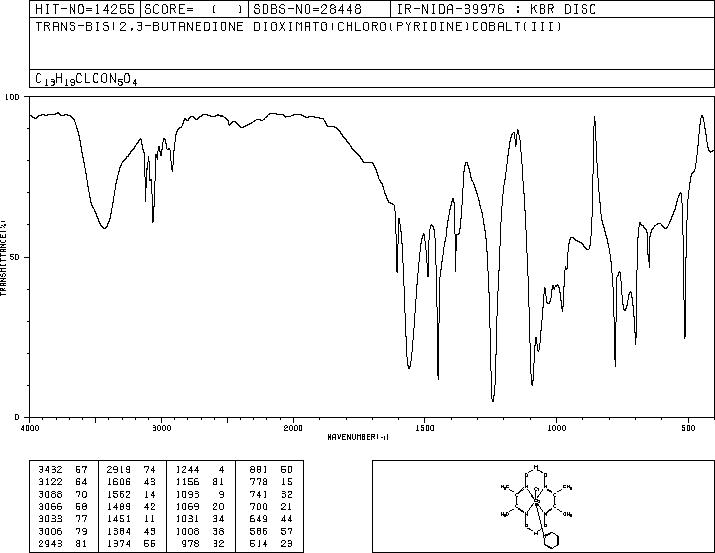The width and height of the screenshot is (715, 553).
Task: Click the 1000 x-axis tick label
Action: [556, 428]
